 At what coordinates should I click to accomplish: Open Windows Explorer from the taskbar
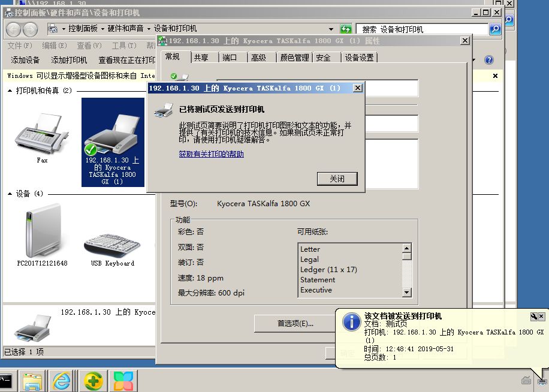coord(32,381)
